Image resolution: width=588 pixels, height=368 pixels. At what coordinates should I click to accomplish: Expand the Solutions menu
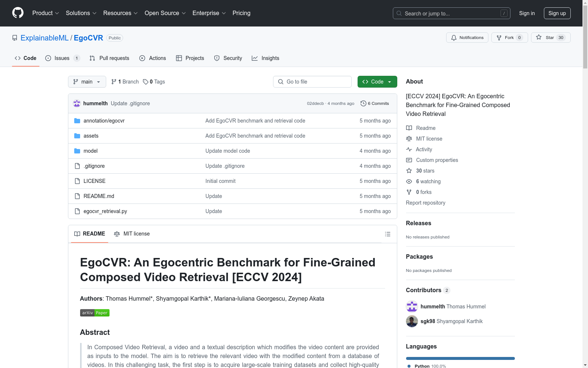click(81, 13)
